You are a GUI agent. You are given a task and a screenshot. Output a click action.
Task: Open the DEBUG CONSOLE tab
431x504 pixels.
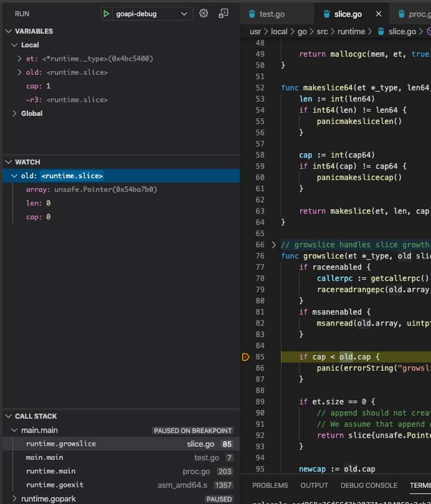click(x=369, y=485)
